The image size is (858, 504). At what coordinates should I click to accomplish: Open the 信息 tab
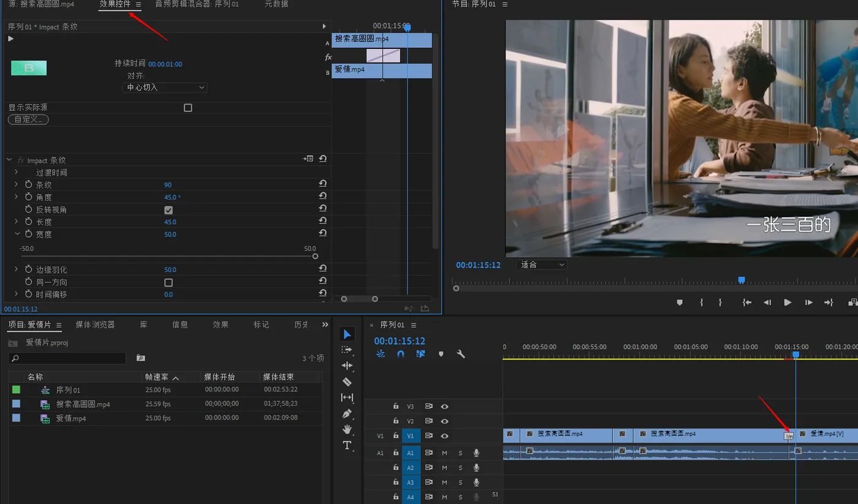click(180, 325)
